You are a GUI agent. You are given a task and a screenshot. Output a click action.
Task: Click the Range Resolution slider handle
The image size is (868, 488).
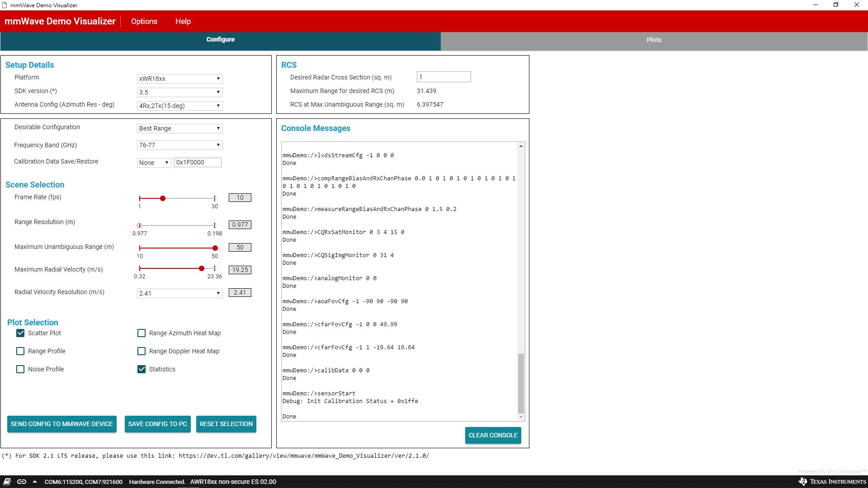[139, 225]
